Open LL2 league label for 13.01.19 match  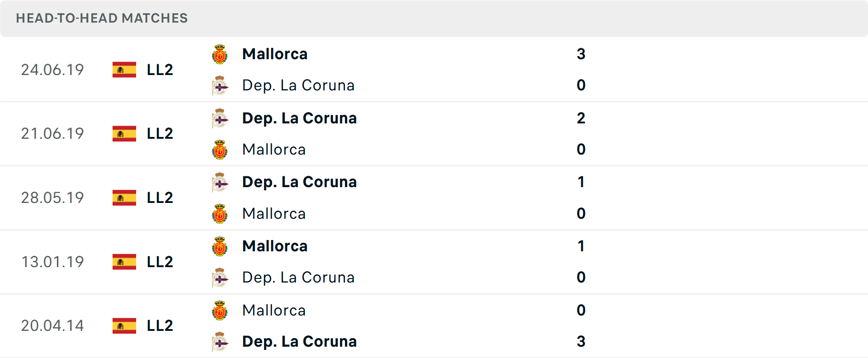tap(160, 262)
